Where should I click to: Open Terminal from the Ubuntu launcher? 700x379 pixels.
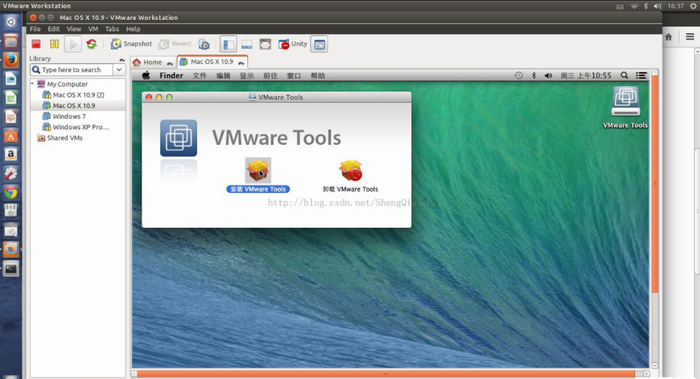pos(11,268)
